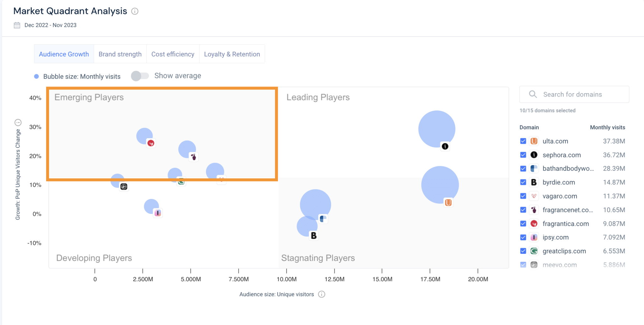
Task: Uncheck the ulta.com checkbox
Action: point(523,141)
